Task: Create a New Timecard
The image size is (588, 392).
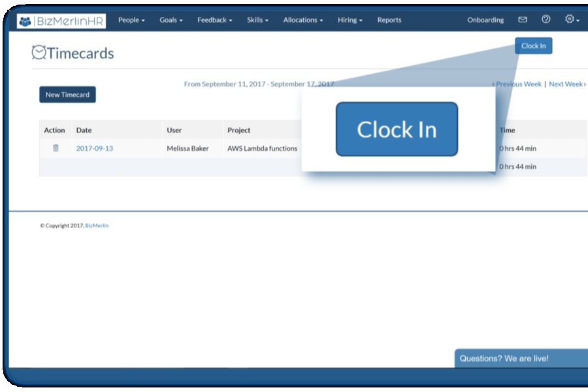Action: point(67,95)
